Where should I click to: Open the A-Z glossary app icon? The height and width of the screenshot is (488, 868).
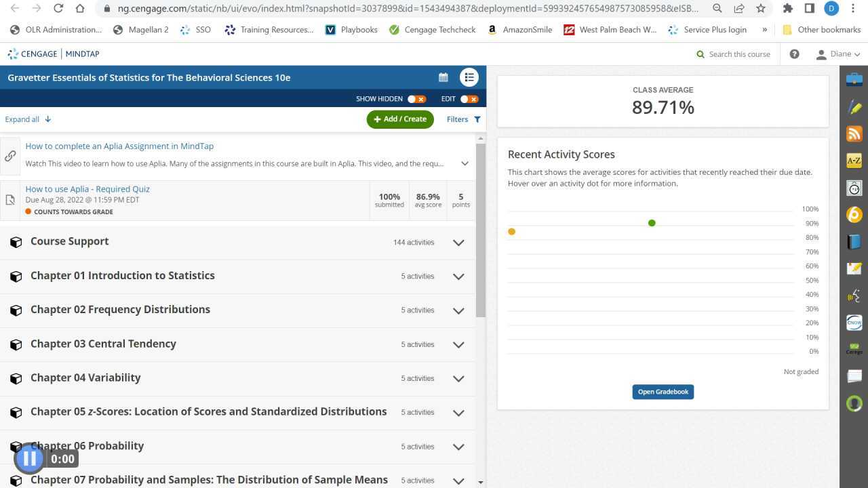coord(854,161)
